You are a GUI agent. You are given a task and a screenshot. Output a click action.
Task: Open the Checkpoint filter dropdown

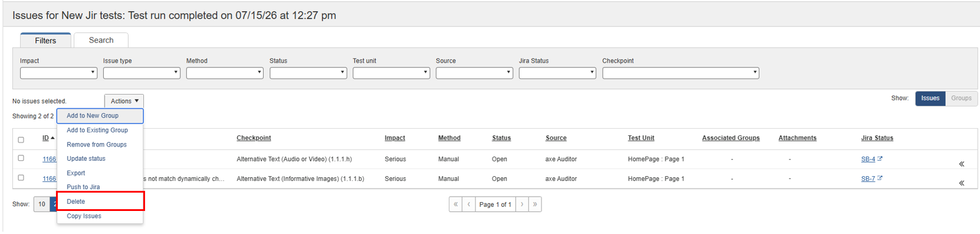click(x=681, y=73)
